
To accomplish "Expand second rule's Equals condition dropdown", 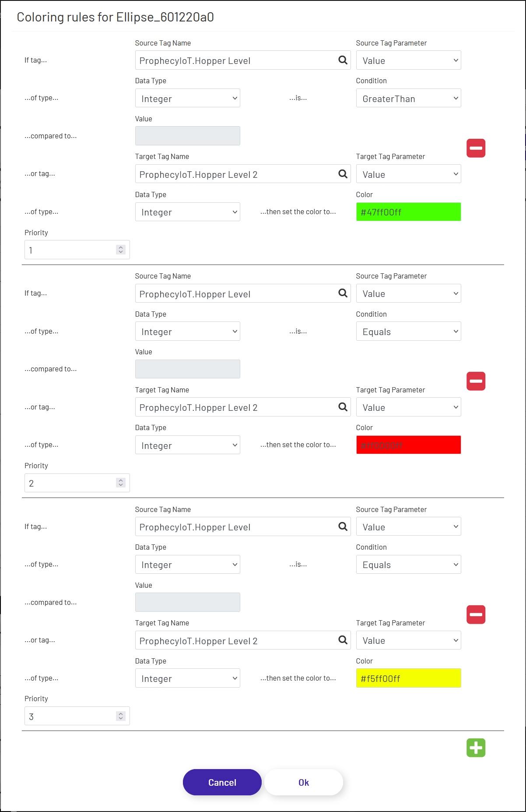I will tap(408, 332).
